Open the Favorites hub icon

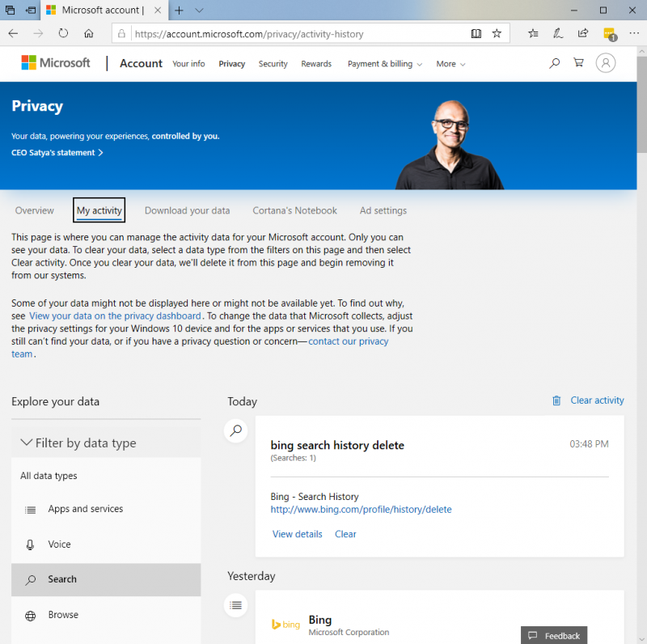pos(533,33)
